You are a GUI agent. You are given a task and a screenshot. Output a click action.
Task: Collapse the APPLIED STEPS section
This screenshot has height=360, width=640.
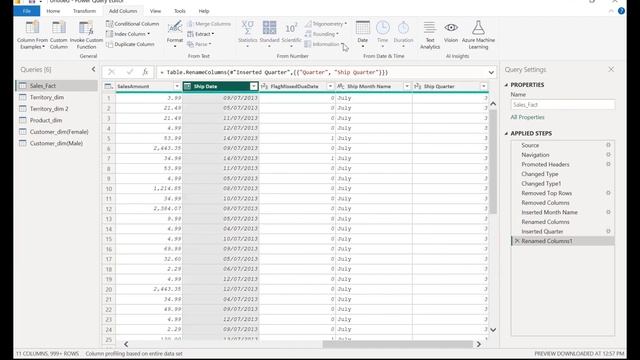pos(507,133)
